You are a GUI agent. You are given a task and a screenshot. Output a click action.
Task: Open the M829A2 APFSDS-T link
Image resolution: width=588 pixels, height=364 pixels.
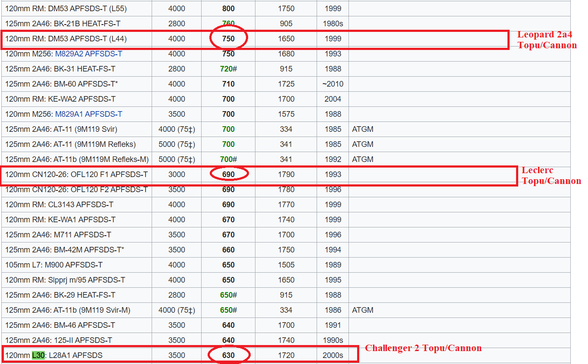point(89,54)
